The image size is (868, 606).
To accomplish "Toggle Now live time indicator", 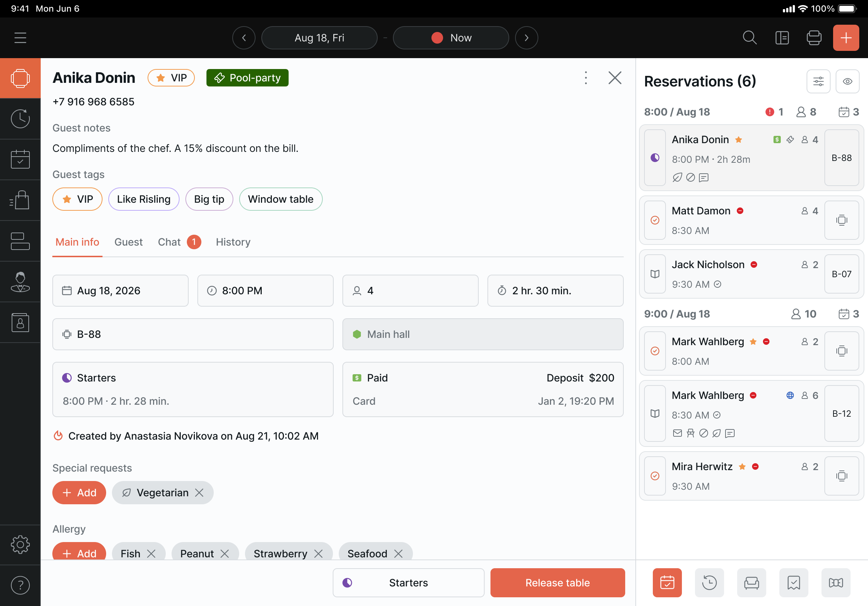I will point(451,38).
